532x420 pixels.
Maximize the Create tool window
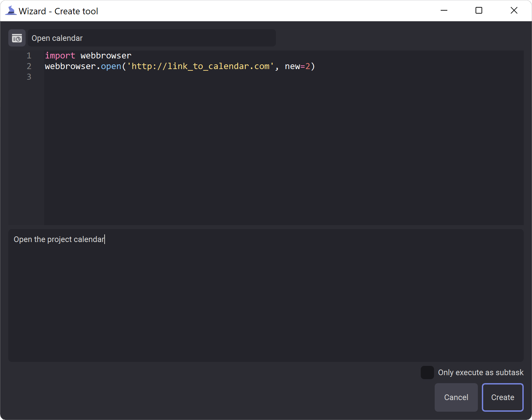(479, 11)
